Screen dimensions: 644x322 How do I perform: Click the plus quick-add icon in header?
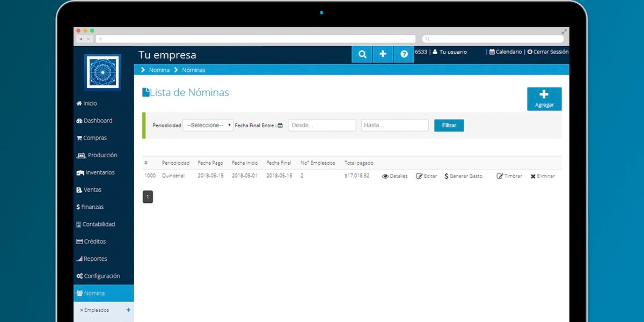(383, 54)
